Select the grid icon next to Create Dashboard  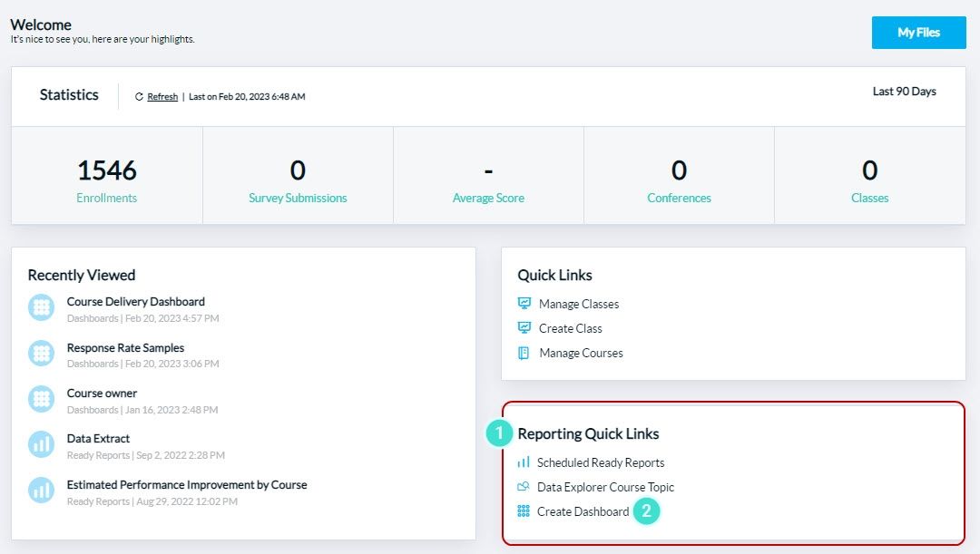[524, 511]
